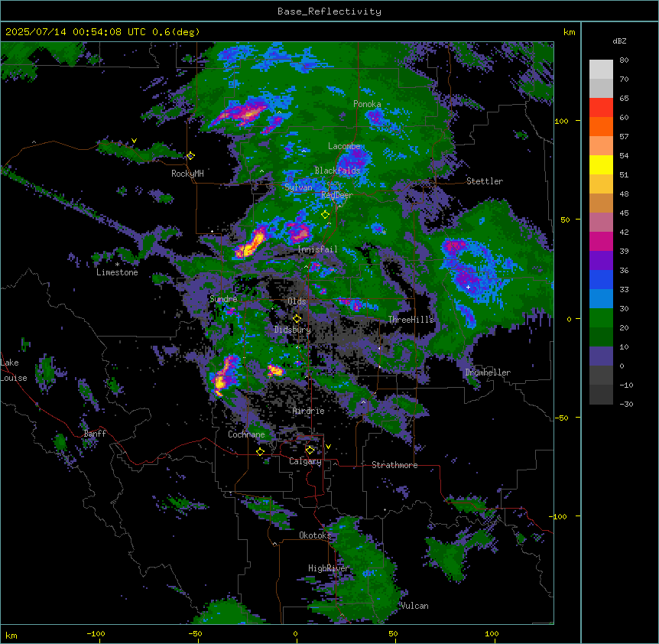Click the dBZ legend heading
The image size is (659, 644).
tap(619, 41)
